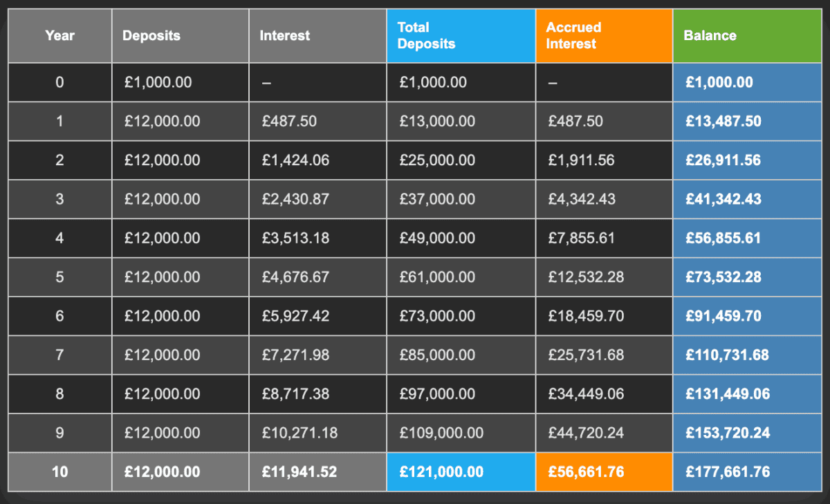This screenshot has height=504, width=830.
Task: Select balance cell £26,911.56
Action: 723,160
